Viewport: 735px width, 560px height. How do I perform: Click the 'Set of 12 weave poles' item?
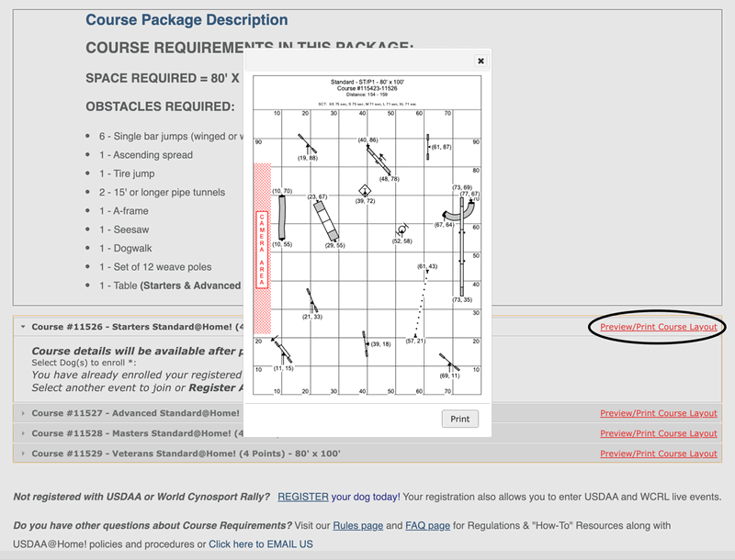point(155,267)
